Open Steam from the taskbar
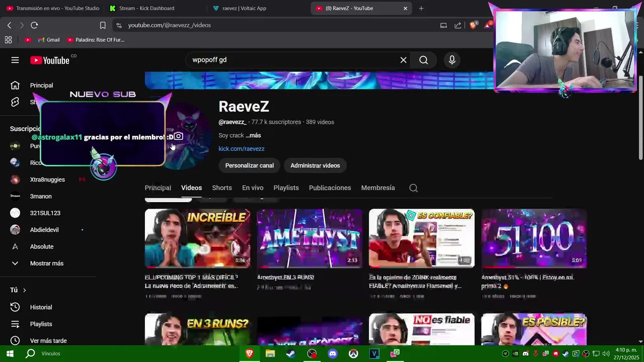 click(291, 354)
